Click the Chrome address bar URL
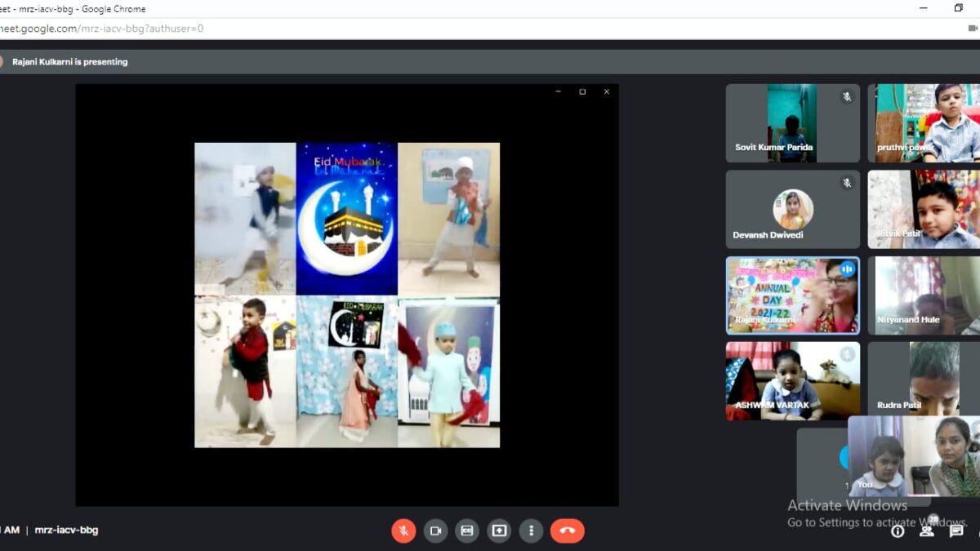The image size is (980, 551). [x=102, y=29]
